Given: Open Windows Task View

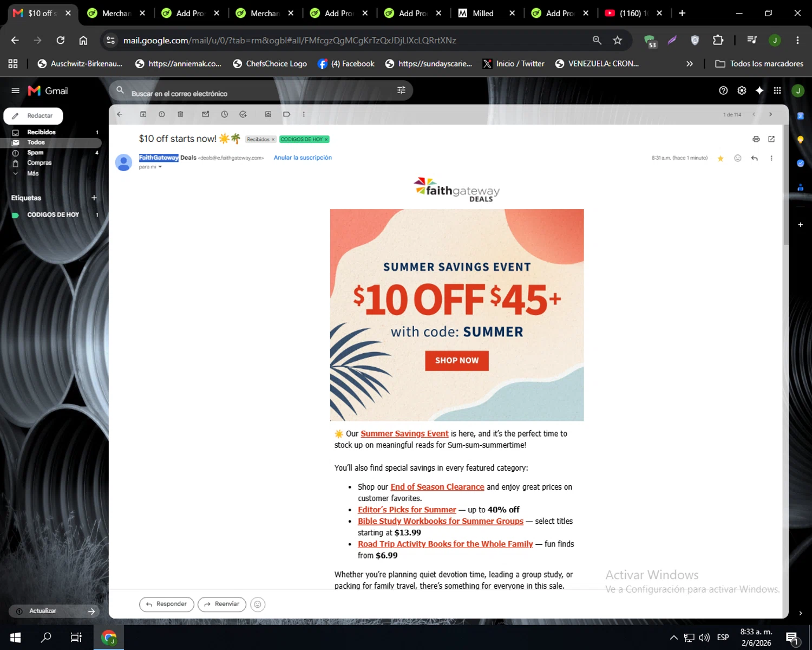Looking at the screenshot, I should pos(76,638).
